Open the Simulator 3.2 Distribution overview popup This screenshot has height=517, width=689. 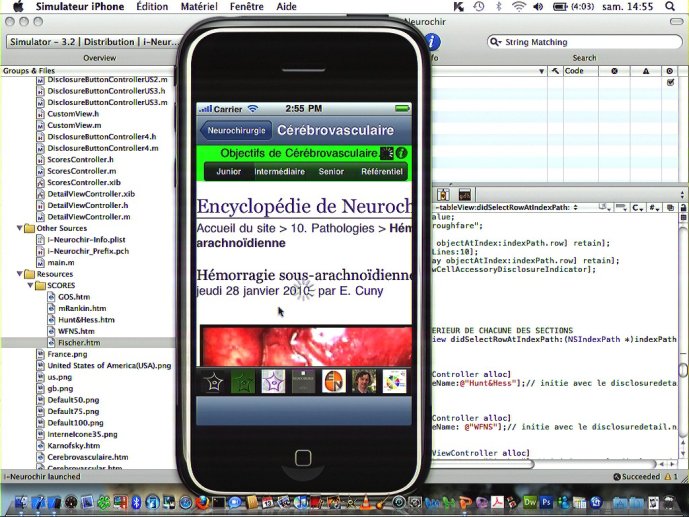(x=94, y=42)
